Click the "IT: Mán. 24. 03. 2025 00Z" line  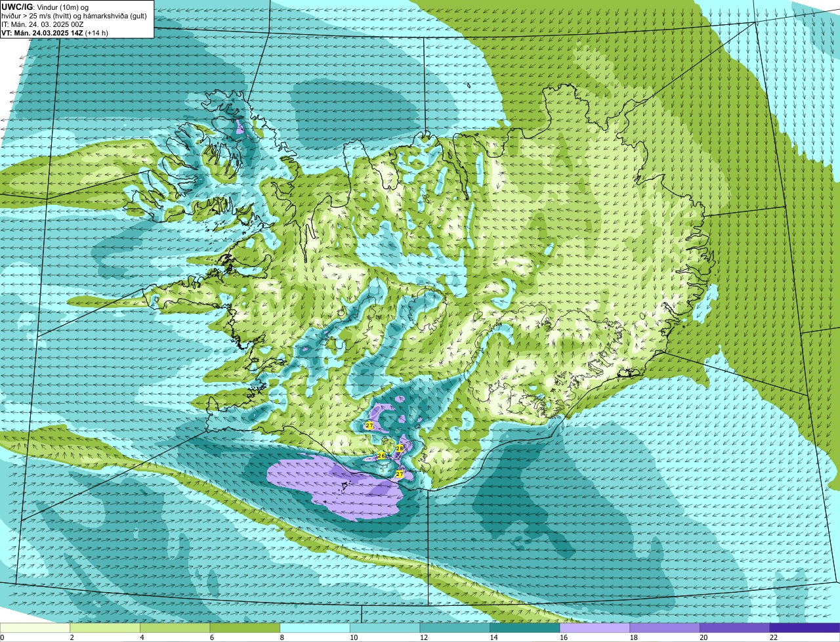click(x=42, y=24)
